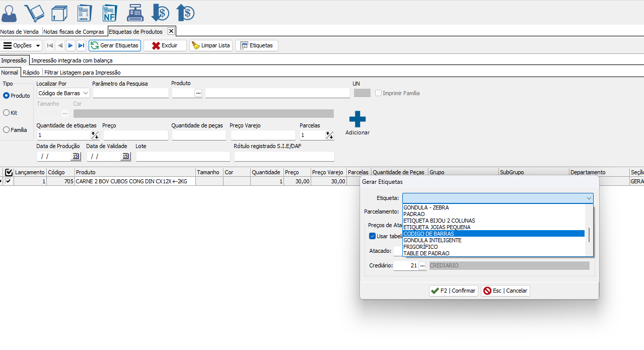Open Impressão integrada com balança tab
Viewport: 644px width, 350px height.
click(72, 60)
